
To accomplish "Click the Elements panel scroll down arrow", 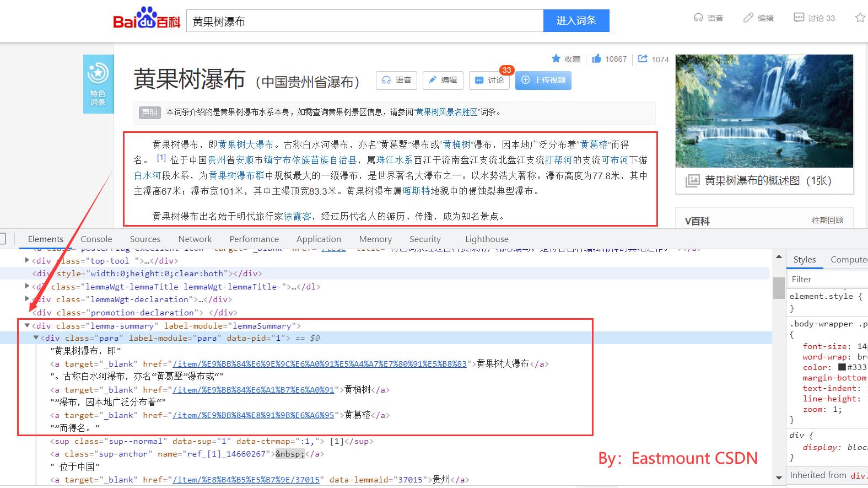I will coord(779,478).
